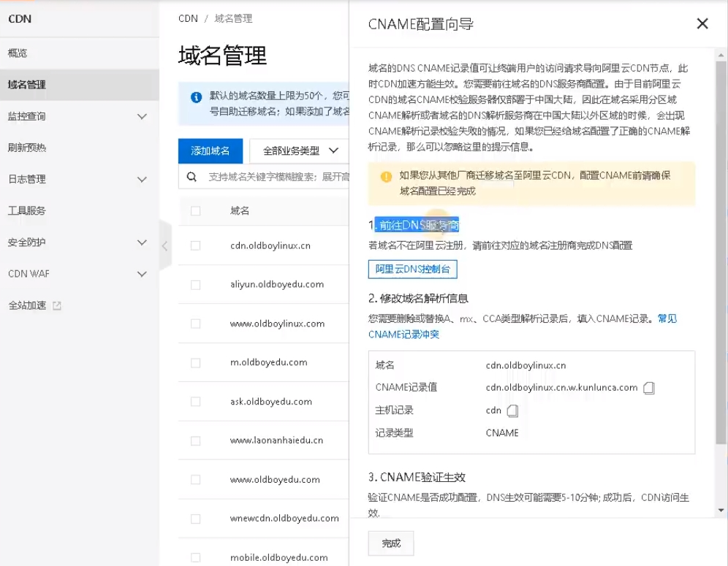Click the external link icon beside 全站加速
The width and height of the screenshot is (728, 566).
[57, 305]
